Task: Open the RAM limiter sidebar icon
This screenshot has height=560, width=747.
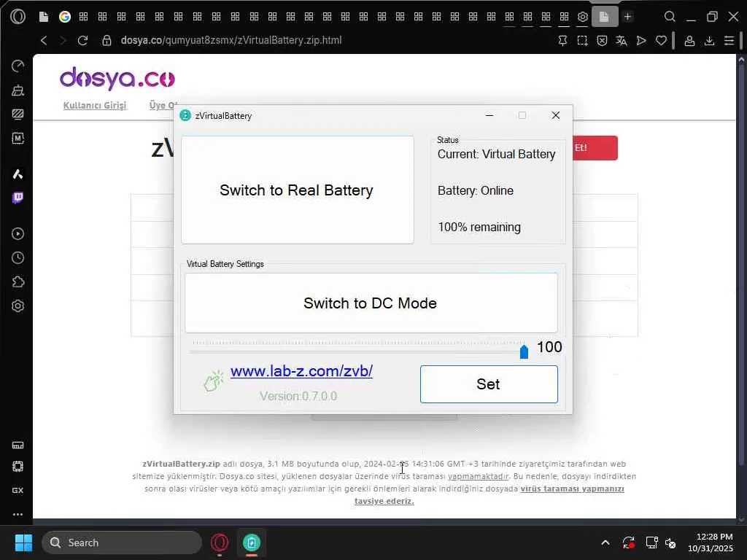Action: pos(18,446)
